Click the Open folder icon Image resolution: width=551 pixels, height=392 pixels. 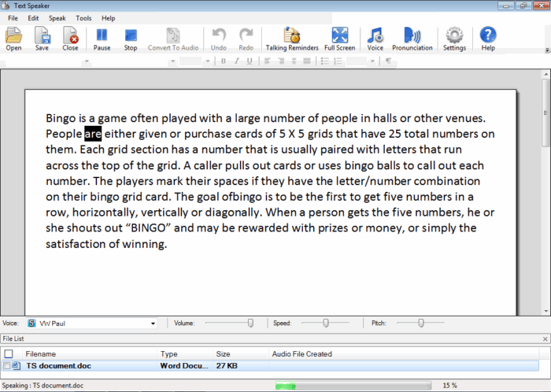(x=13, y=36)
